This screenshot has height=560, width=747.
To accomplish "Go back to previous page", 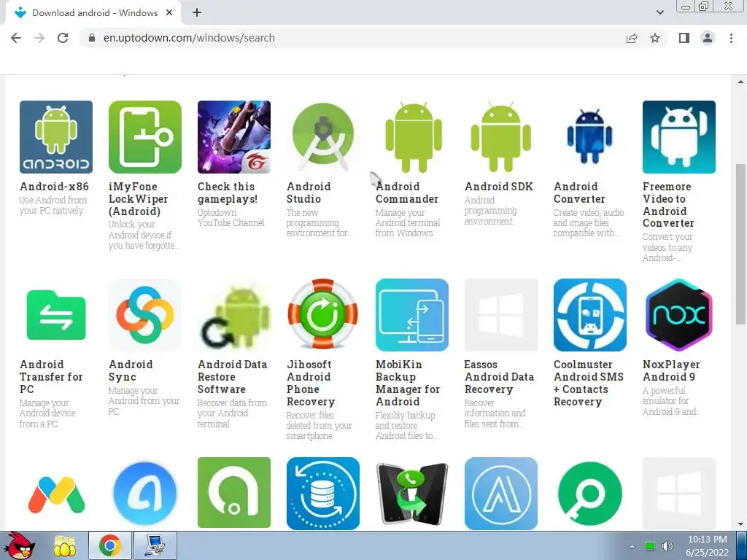I will tap(16, 38).
